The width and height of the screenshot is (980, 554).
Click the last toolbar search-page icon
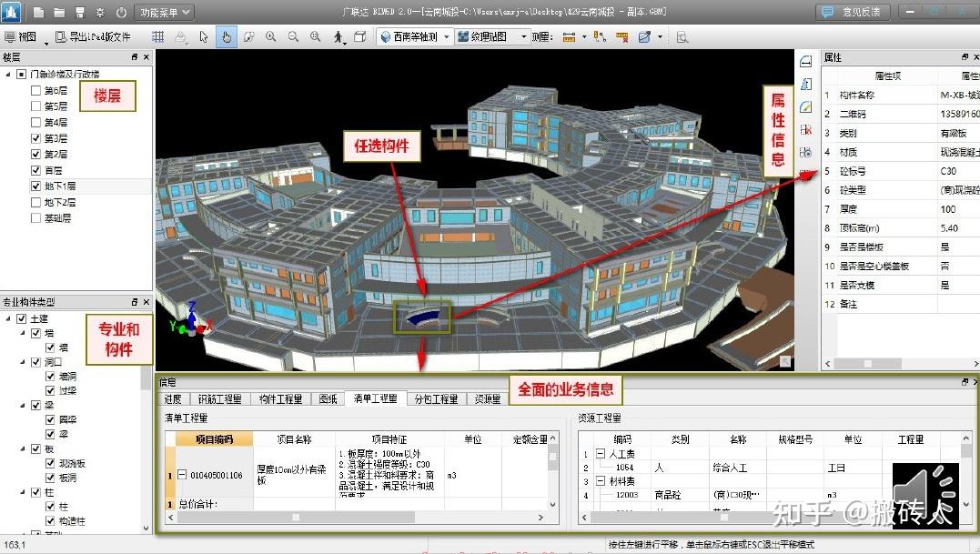coord(682,37)
